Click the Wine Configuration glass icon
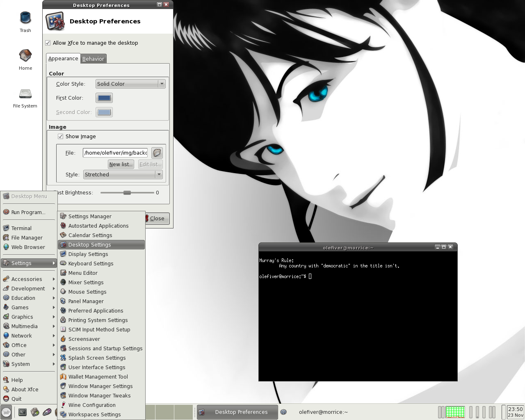The height and width of the screenshot is (420, 525). tap(63, 405)
